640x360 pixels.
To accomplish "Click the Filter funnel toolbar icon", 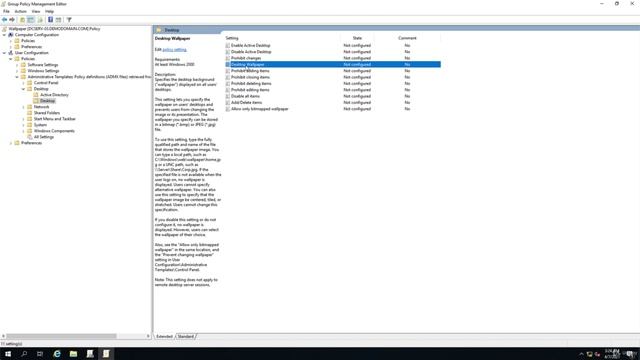I will 69,20.
